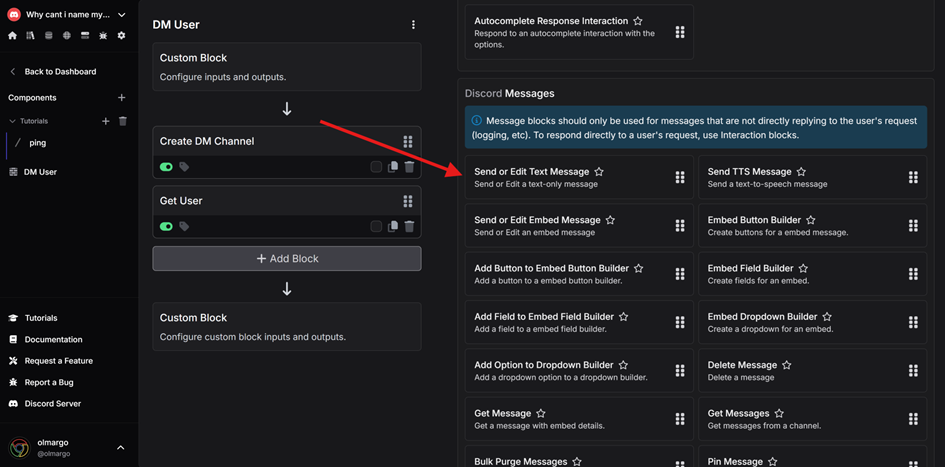
Task: Duplicate the Get User block
Action: pyautogui.click(x=393, y=227)
